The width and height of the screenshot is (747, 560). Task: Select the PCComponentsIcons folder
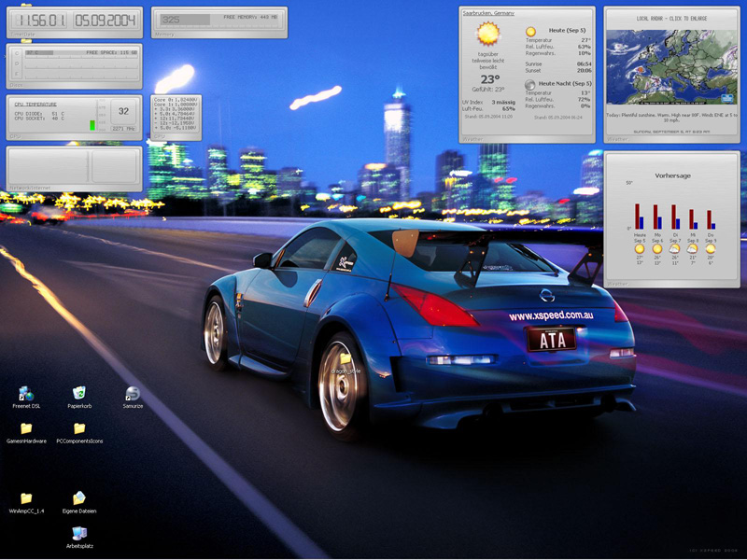(x=79, y=432)
